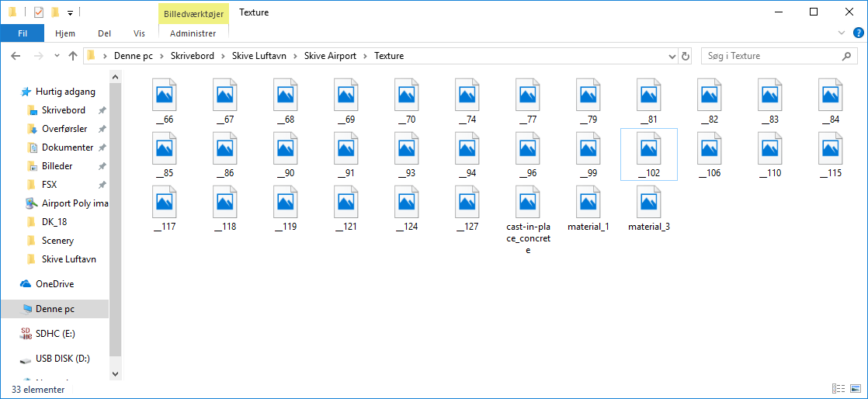Select the __118 image file
The height and width of the screenshot is (399, 868).
click(225, 209)
